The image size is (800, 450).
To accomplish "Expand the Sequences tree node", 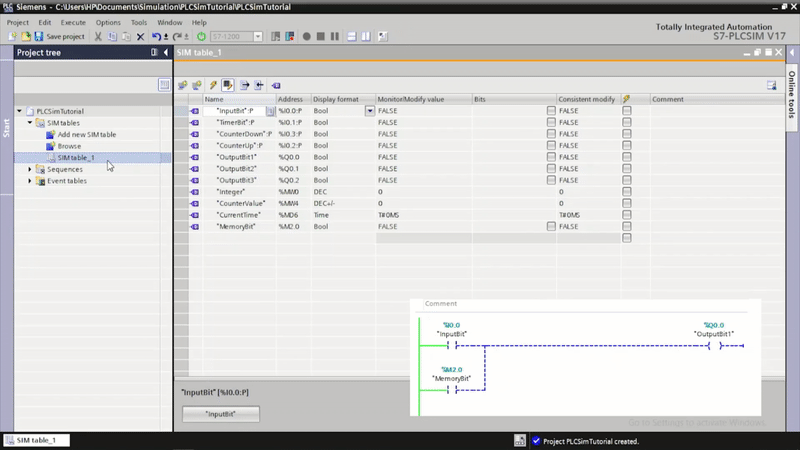I will (x=30, y=170).
